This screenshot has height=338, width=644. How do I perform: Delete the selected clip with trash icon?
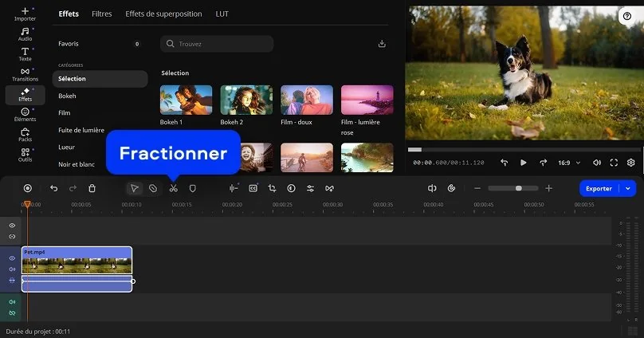pos(92,188)
